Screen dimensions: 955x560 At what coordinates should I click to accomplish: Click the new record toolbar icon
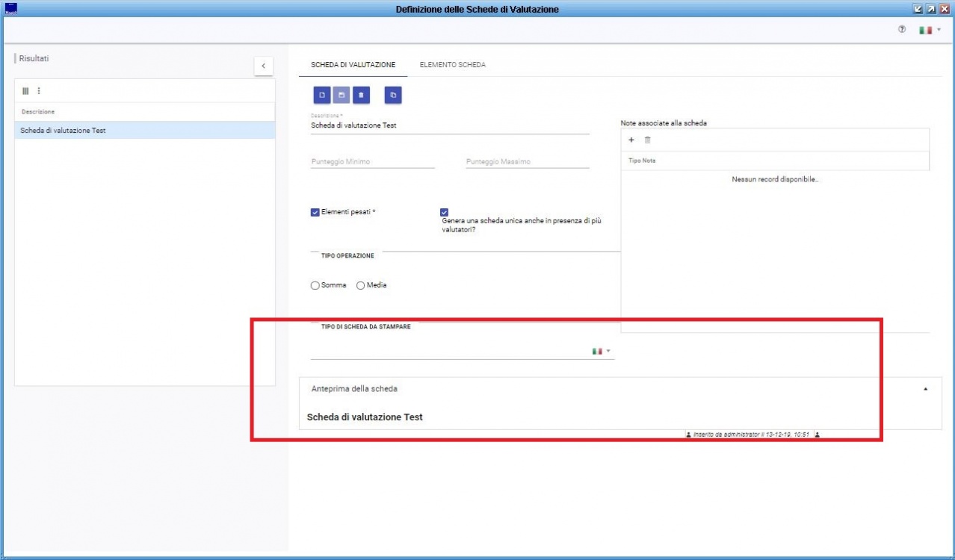(x=322, y=96)
